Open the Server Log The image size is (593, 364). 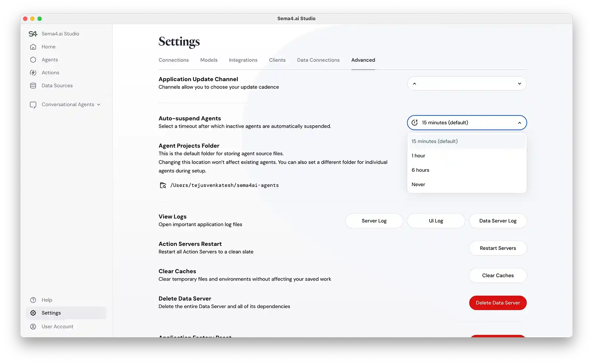(x=374, y=221)
